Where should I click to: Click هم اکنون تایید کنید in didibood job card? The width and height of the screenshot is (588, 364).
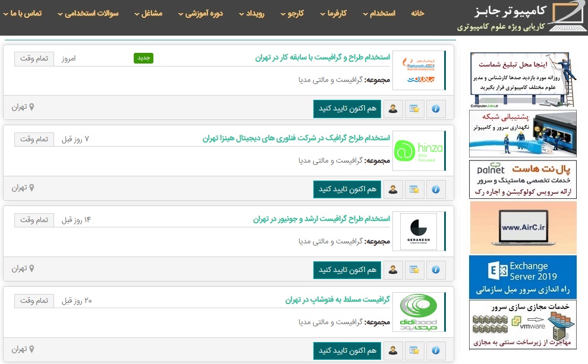pyautogui.click(x=347, y=350)
